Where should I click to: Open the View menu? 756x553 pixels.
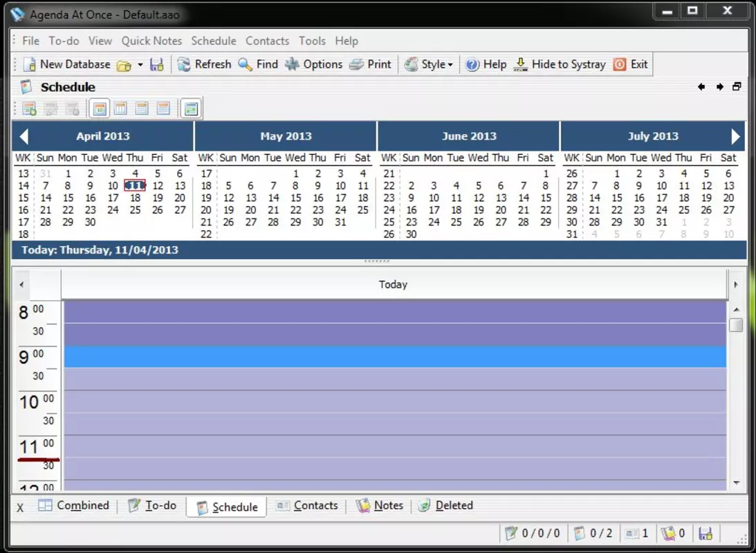tap(100, 41)
